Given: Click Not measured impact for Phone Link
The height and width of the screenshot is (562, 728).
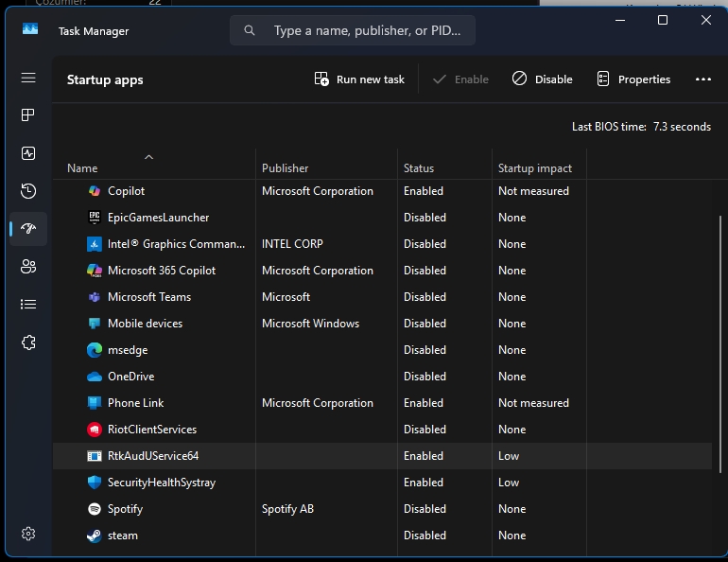Looking at the screenshot, I should 533,403.
